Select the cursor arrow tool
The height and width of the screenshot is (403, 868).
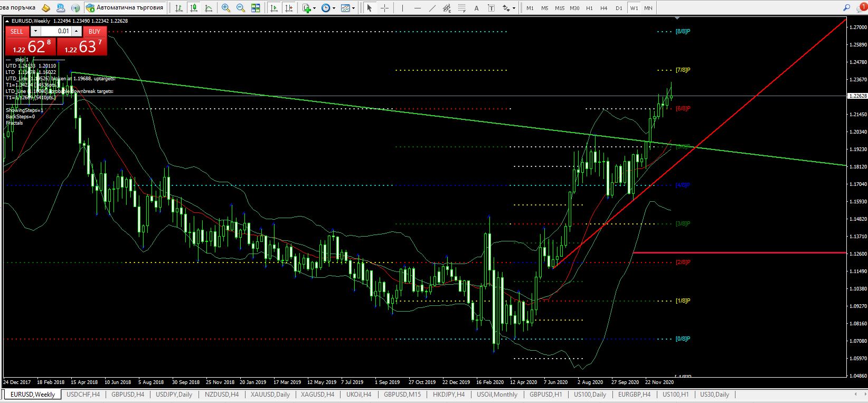[370, 8]
